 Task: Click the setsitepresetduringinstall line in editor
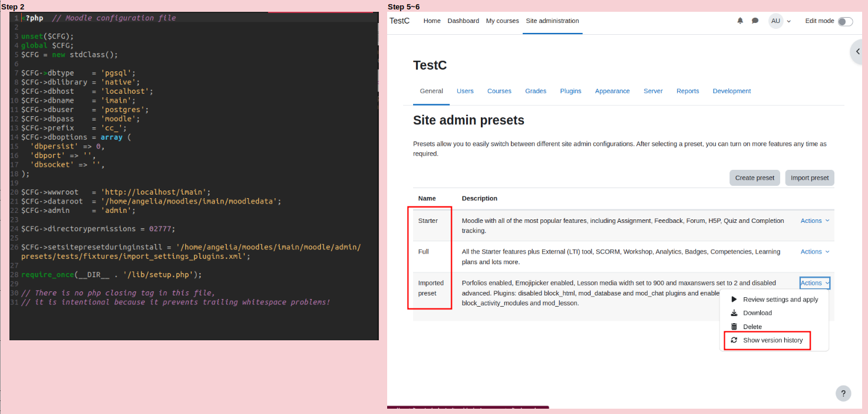[x=191, y=252]
